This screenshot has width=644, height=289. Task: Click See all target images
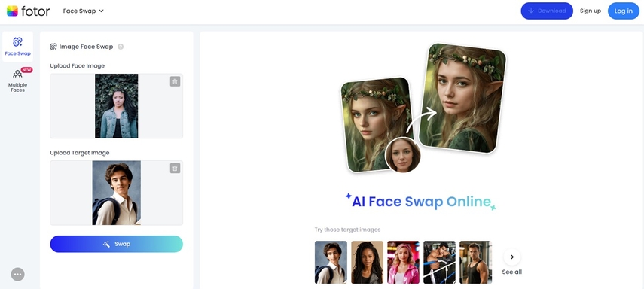(x=511, y=272)
